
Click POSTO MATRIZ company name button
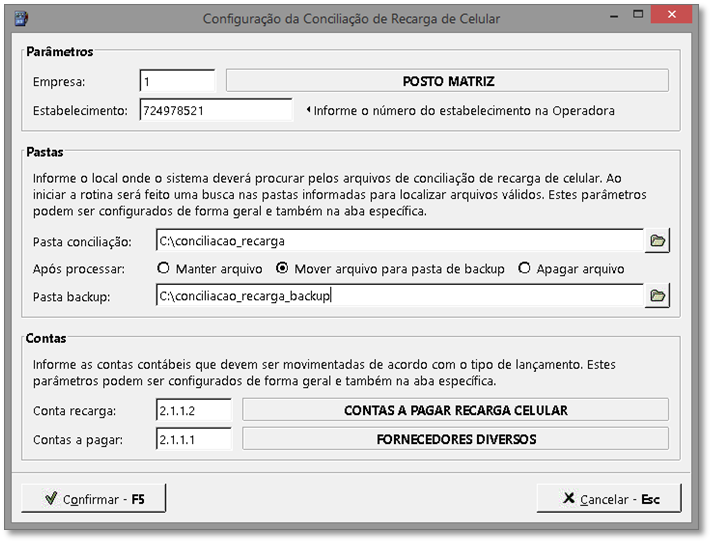[x=447, y=81]
